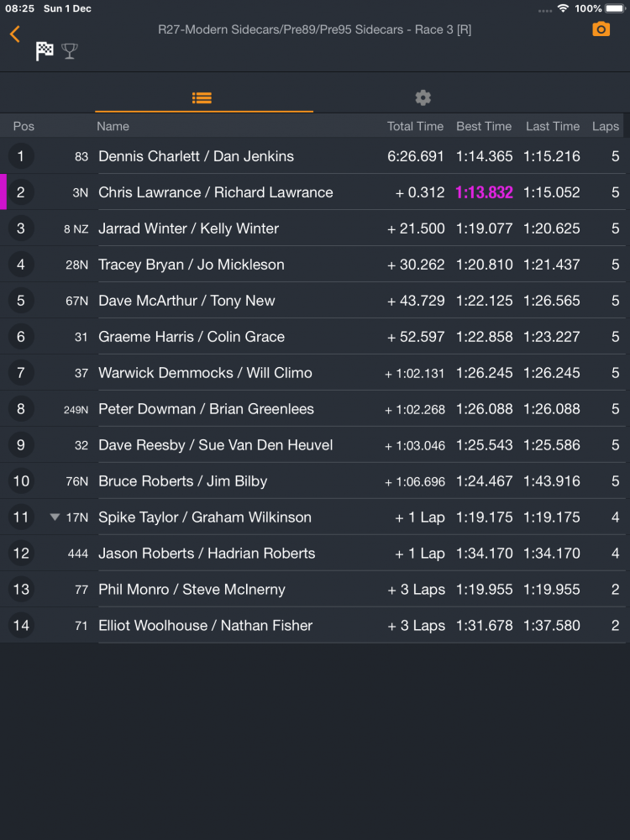
Task: Tap the orange back arrow
Action: click(x=15, y=34)
